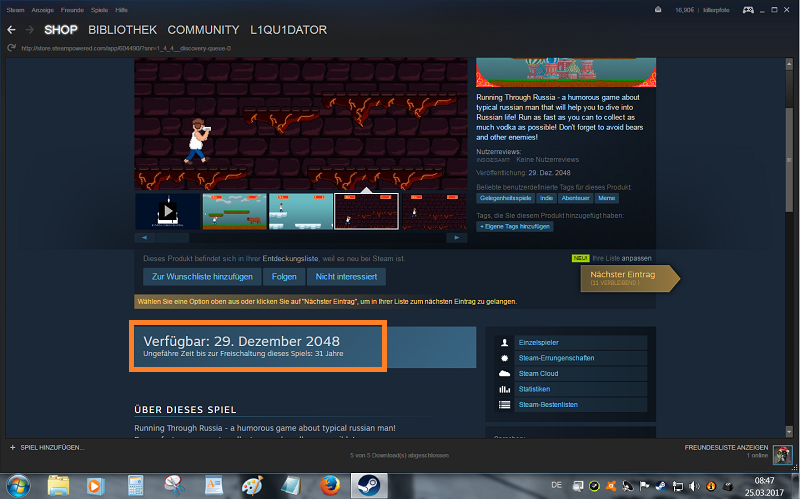Open the Anzeige menu
The image size is (800, 499).
click(x=42, y=10)
